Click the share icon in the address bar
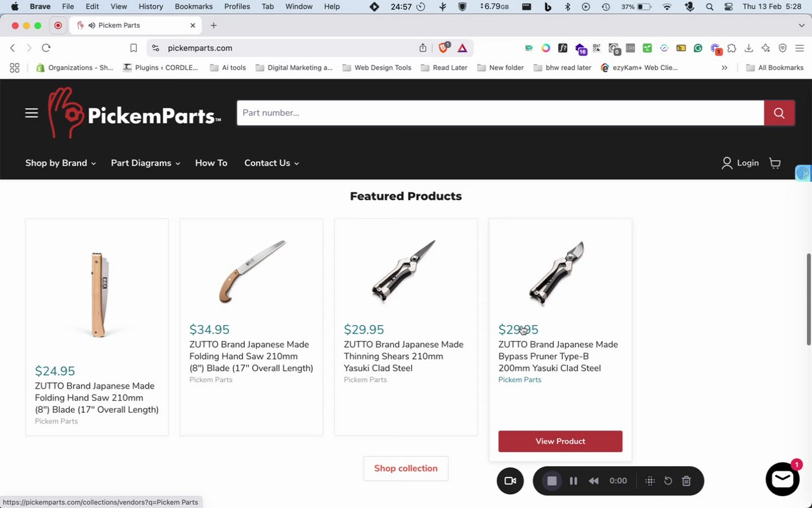The width and height of the screenshot is (812, 508). [423, 48]
